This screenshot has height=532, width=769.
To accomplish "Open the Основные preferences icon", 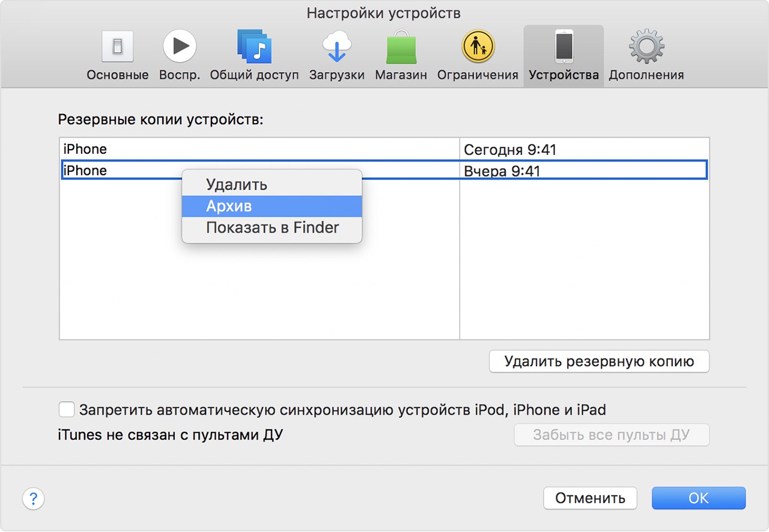I will 117,47.
